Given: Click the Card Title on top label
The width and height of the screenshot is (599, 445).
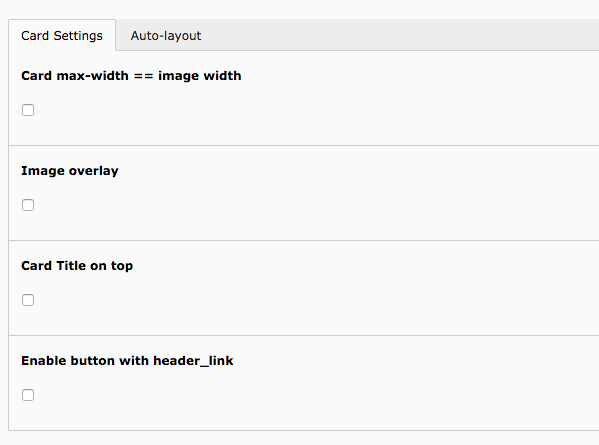Looking at the screenshot, I should [77, 266].
